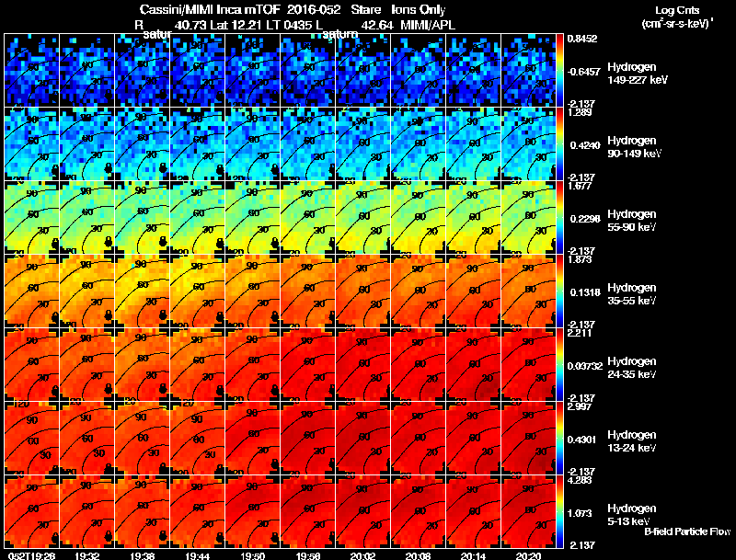Viewport: 736px width, 560px height.
Task: Click the '1.289' colorbar value
Action: point(580,112)
